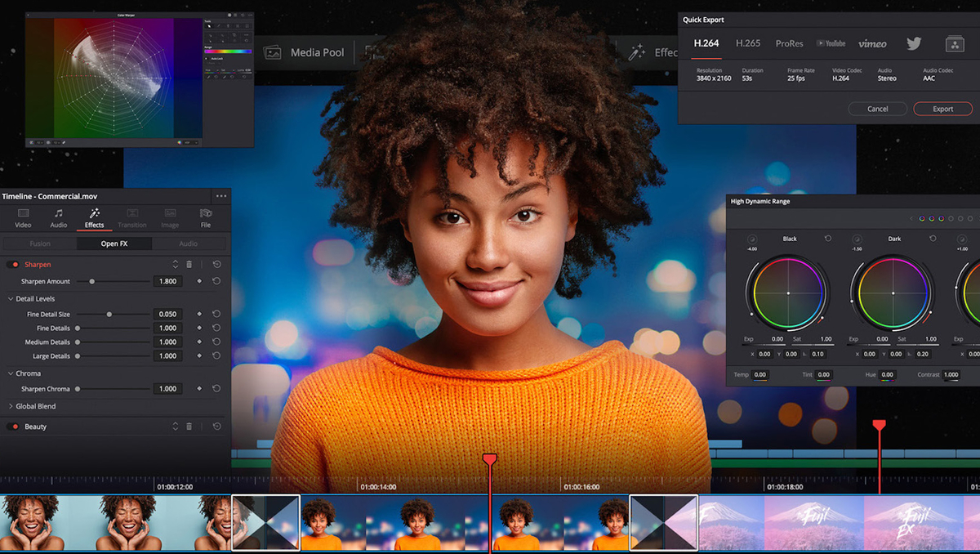This screenshot has width=980, height=554.
Task: Click the Contrast value field 1.000
Action: click(951, 374)
